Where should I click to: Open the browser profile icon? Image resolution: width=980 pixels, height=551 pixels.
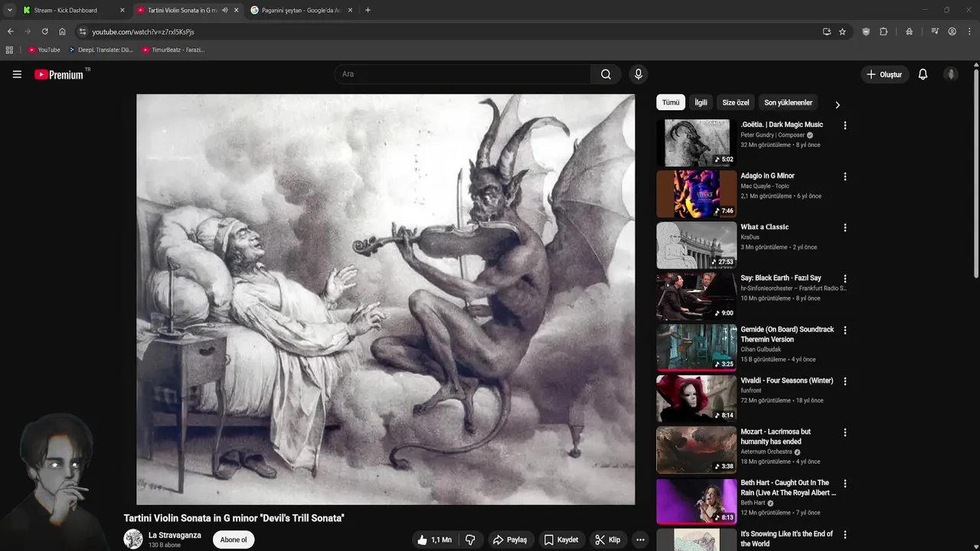coord(952,31)
